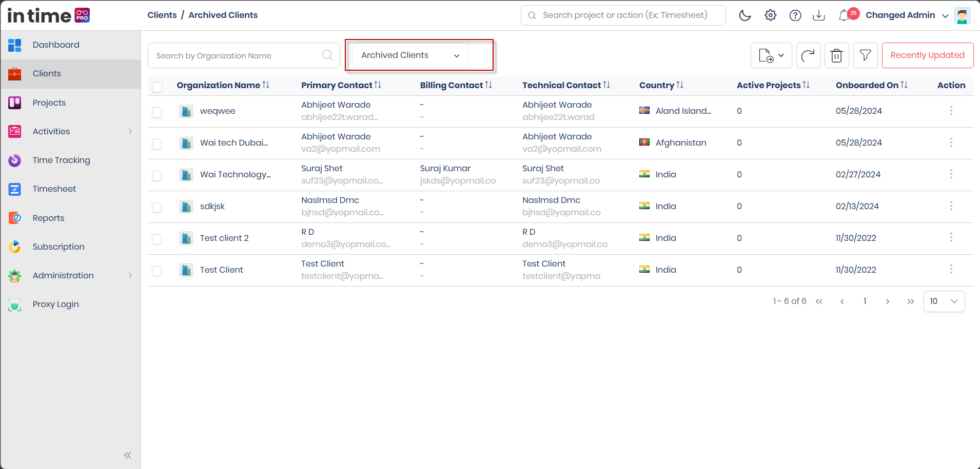Viewport: 980px width, 469px height.
Task: Click the admin user avatar
Action: [962, 15]
